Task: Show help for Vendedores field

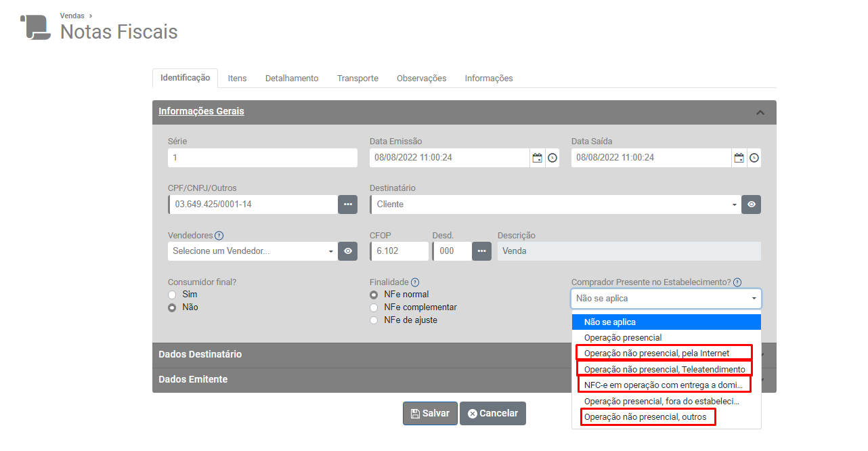Action: pos(219,236)
